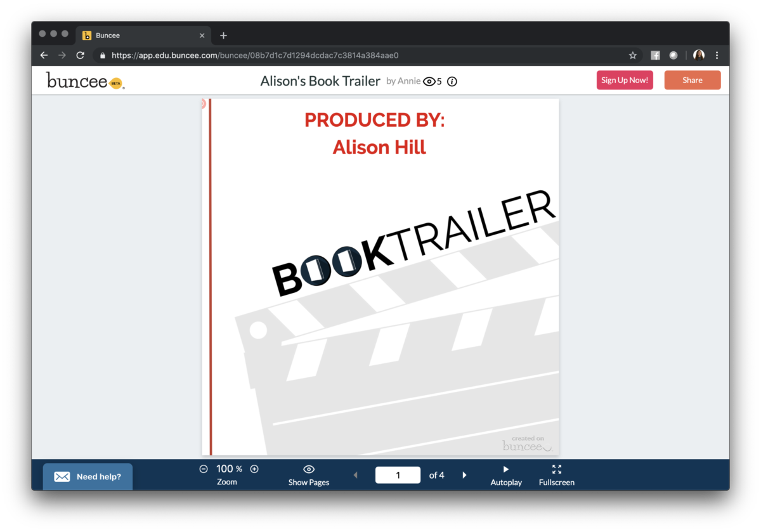761x532 pixels.
Task: Click the Sign Up Now! button
Action: pos(625,81)
